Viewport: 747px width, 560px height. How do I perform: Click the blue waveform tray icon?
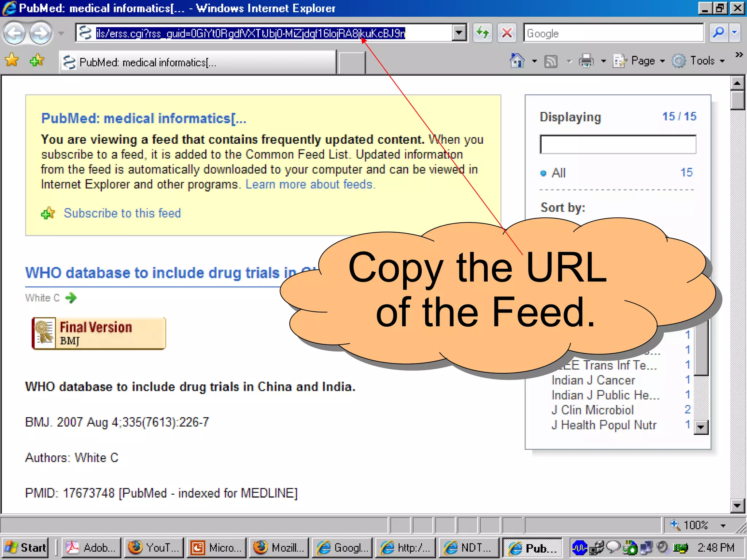[579, 548]
